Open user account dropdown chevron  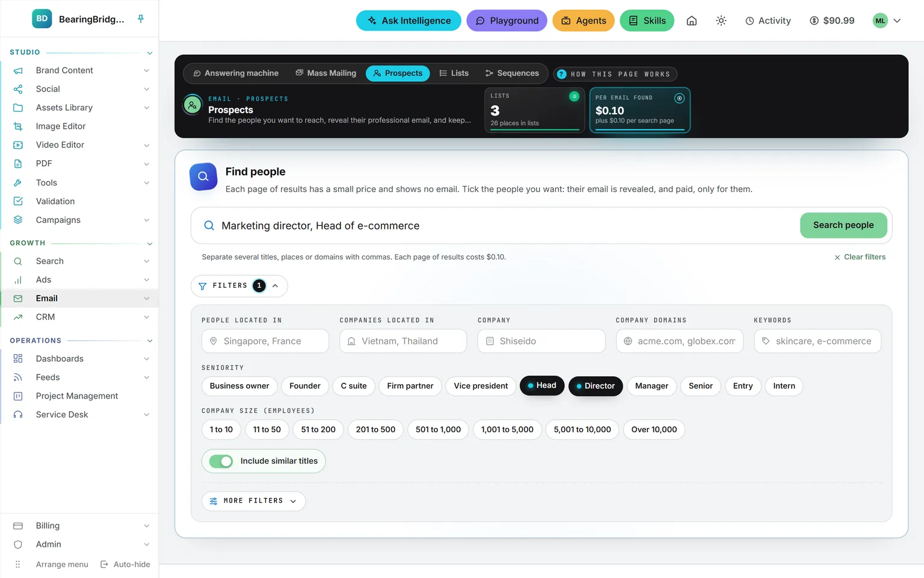click(x=897, y=20)
